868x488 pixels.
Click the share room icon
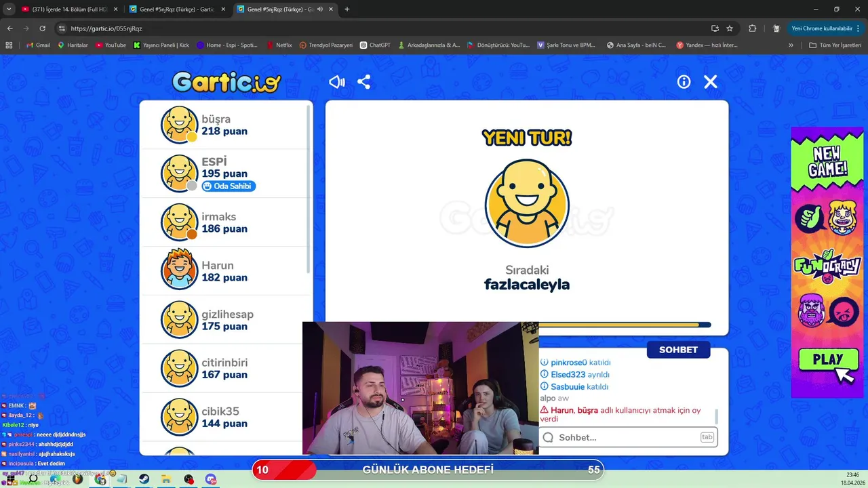pyautogui.click(x=364, y=82)
